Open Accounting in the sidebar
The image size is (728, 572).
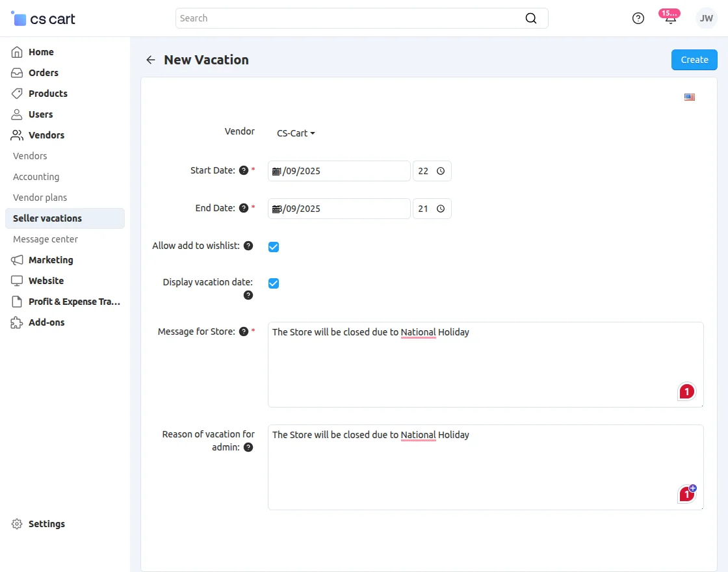tap(36, 177)
